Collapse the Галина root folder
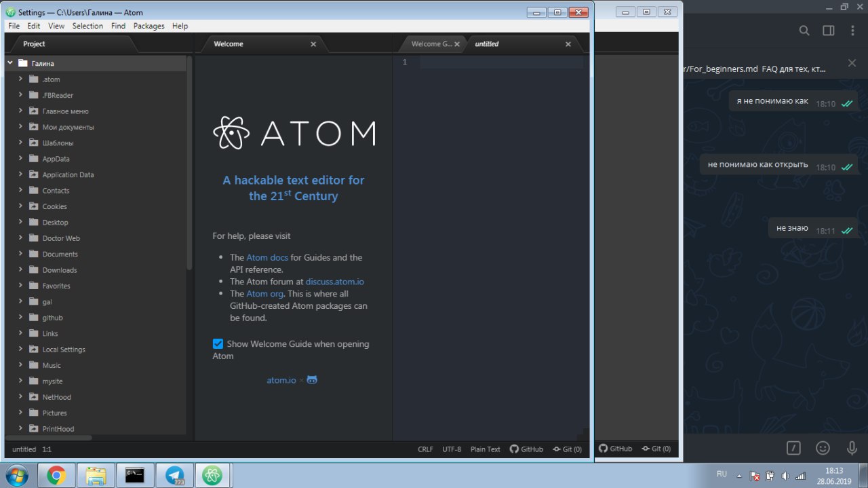868x488 pixels. tap(10, 63)
